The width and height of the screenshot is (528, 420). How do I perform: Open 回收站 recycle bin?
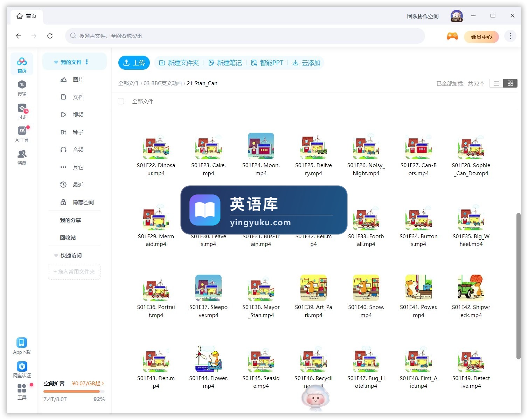68,237
